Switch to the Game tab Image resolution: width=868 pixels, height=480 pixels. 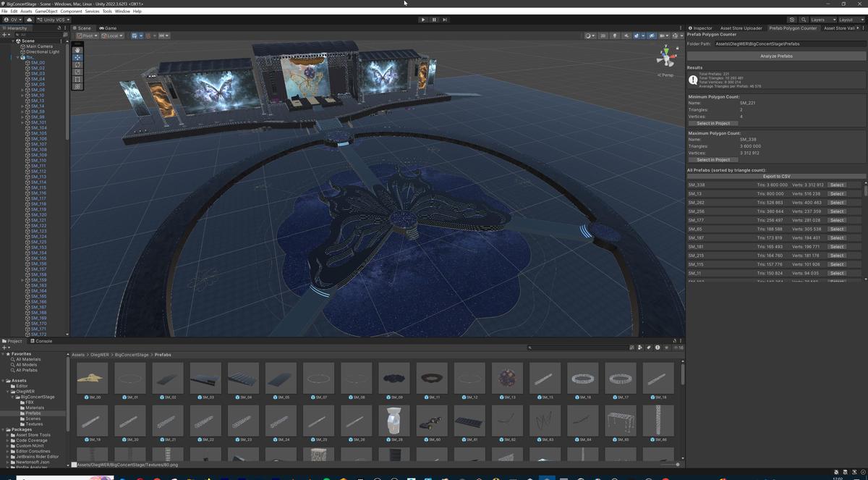(x=109, y=28)
